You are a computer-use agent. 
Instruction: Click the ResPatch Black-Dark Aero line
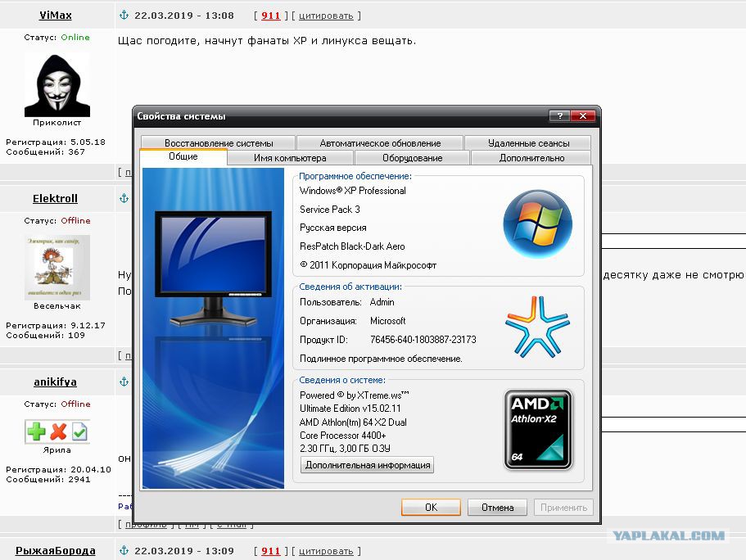(x=352, y=246)
